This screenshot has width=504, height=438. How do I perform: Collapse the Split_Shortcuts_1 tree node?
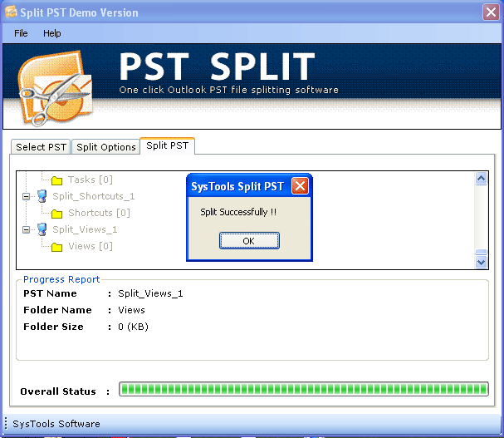[x=27, y=196]
